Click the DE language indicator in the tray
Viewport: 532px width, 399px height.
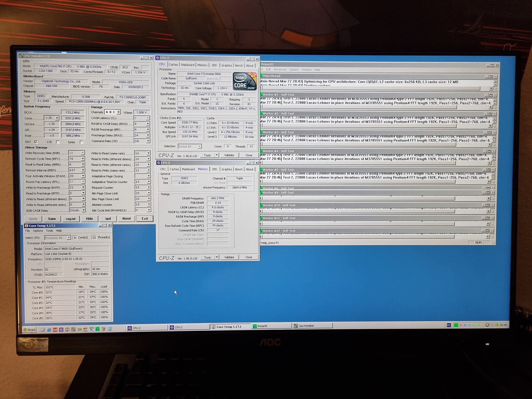(x=449, y=325)
